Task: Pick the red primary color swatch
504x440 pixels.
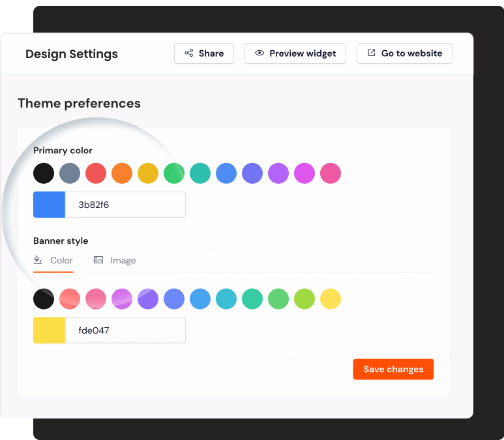Action: tap(96, 173)
